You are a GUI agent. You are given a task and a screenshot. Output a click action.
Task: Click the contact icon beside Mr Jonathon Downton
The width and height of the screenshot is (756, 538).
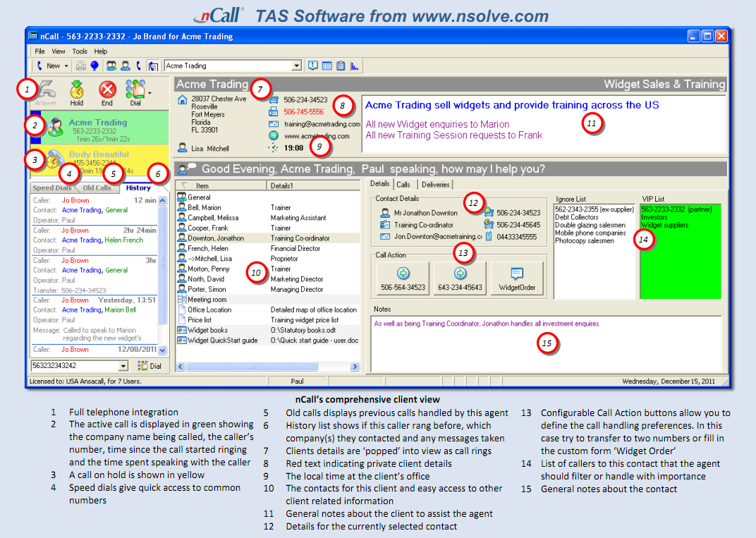point(385,213)
